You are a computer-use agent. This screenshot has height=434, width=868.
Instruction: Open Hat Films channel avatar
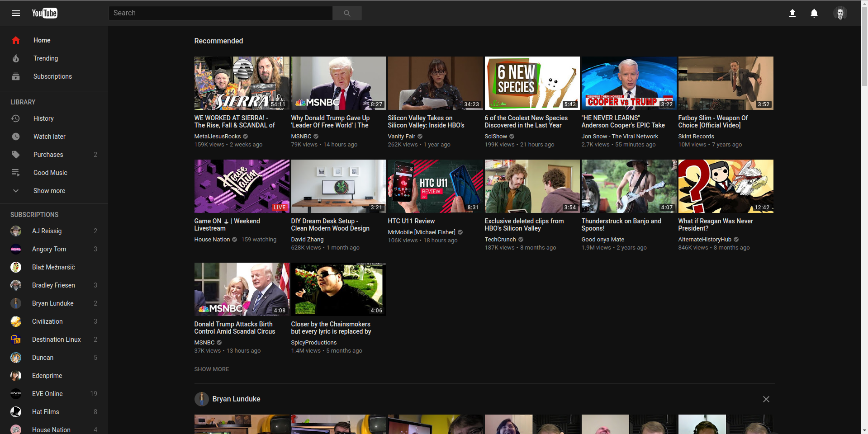(16, 412)
